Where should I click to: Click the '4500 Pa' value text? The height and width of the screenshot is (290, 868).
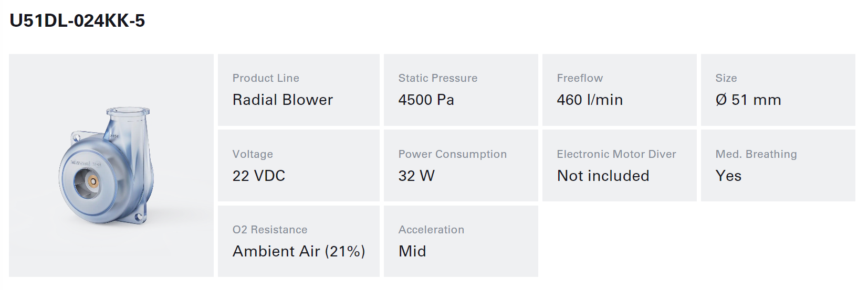pos(426,100)
